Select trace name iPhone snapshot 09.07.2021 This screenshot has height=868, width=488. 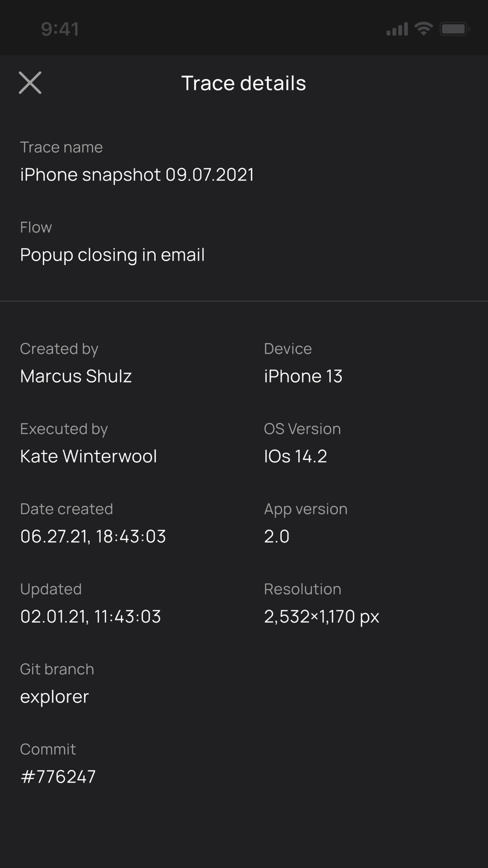click(137, 175)
